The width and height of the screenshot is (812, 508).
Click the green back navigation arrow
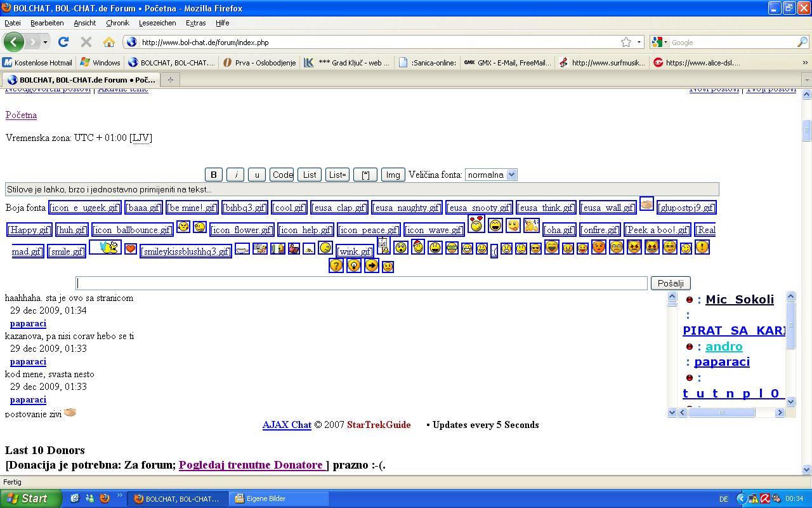click(x=14, y=42)
